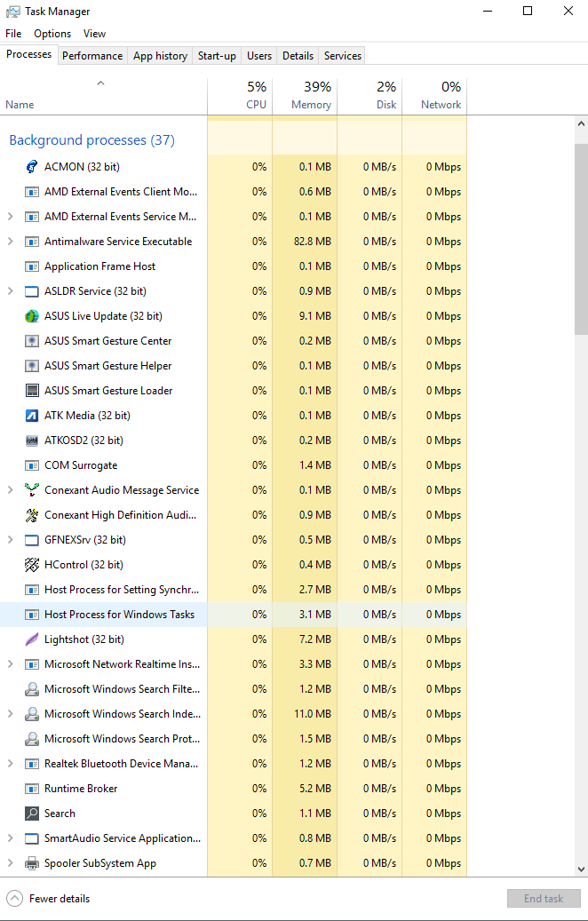Switch to the Users tab
The width and height of the screenshot is (588, 921).
[259, 56]
